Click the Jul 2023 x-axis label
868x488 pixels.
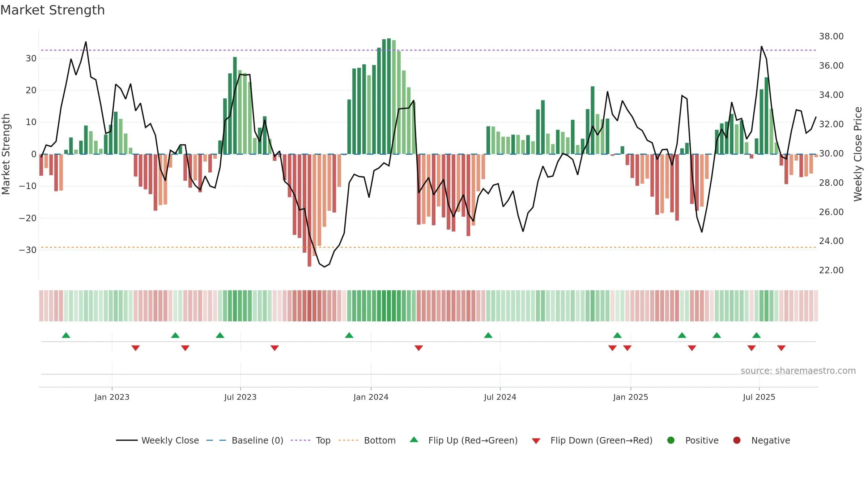coord(241,397)
